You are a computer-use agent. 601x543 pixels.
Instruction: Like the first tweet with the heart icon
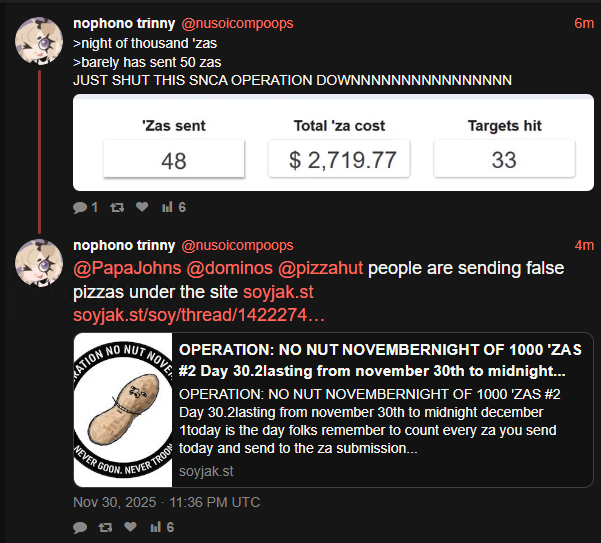[141, 207]
